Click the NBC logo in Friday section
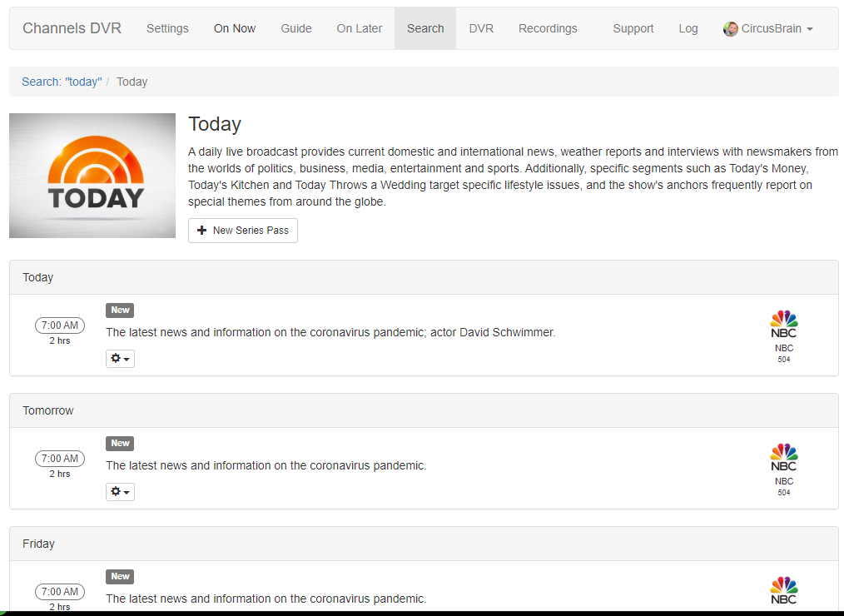 click(783, 589)
